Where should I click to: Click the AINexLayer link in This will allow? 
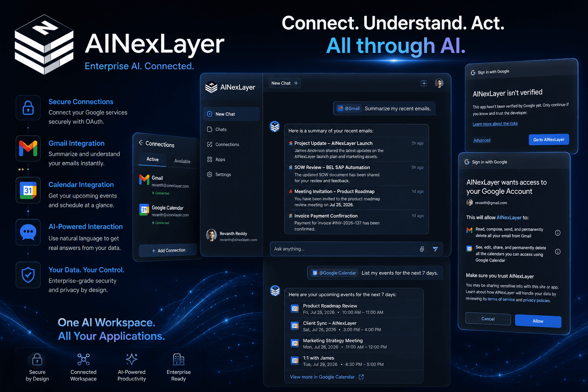tap(509, 217)
